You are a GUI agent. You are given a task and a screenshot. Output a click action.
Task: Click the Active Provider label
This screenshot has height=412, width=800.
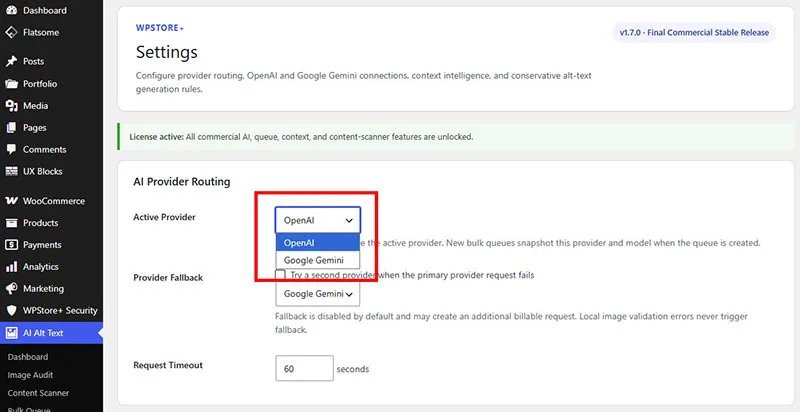click(x=164, y=217)
